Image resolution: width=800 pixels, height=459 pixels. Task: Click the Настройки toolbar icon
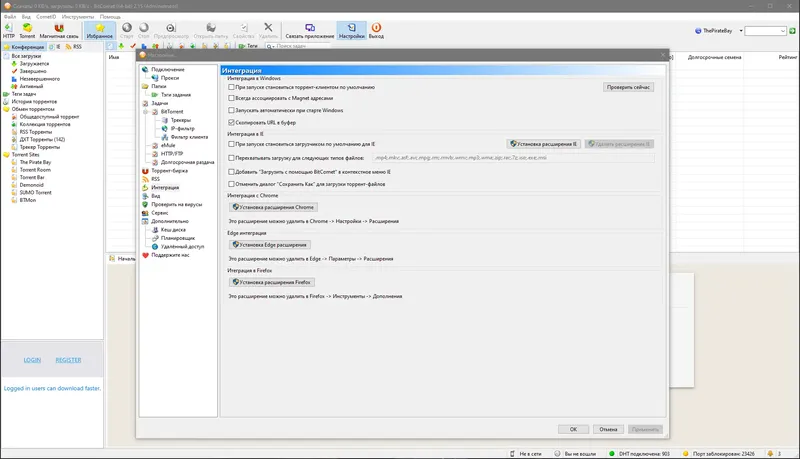352,31
